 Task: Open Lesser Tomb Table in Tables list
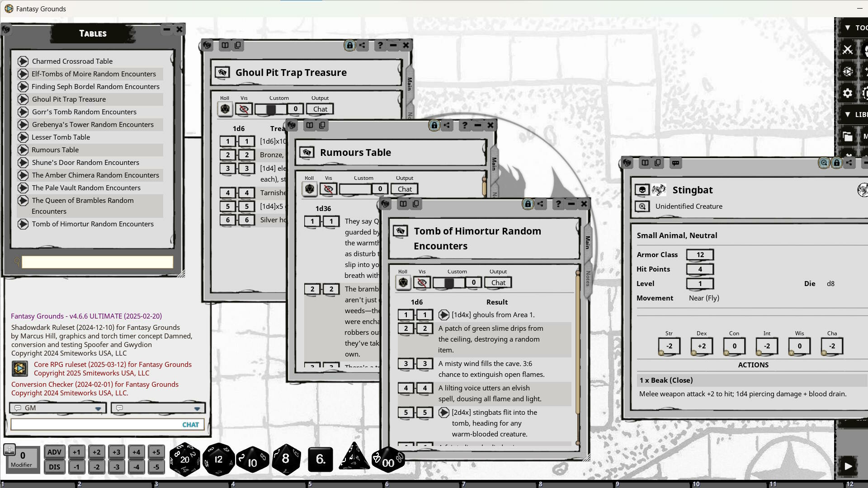tap(61, 137)
